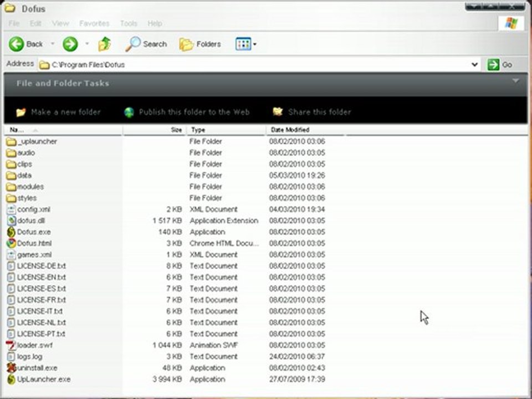Open the File menu
Viewport: 532px width, 399px height.
click(14, 23)
